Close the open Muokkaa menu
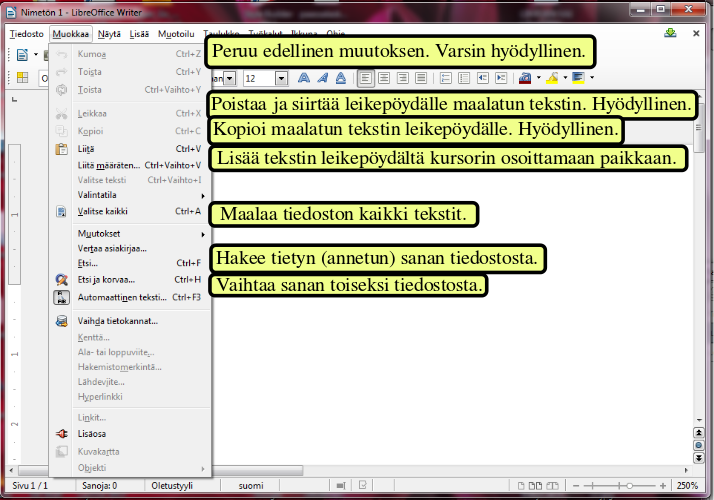This screenshot has height=500, width=714. click(71, 34)
